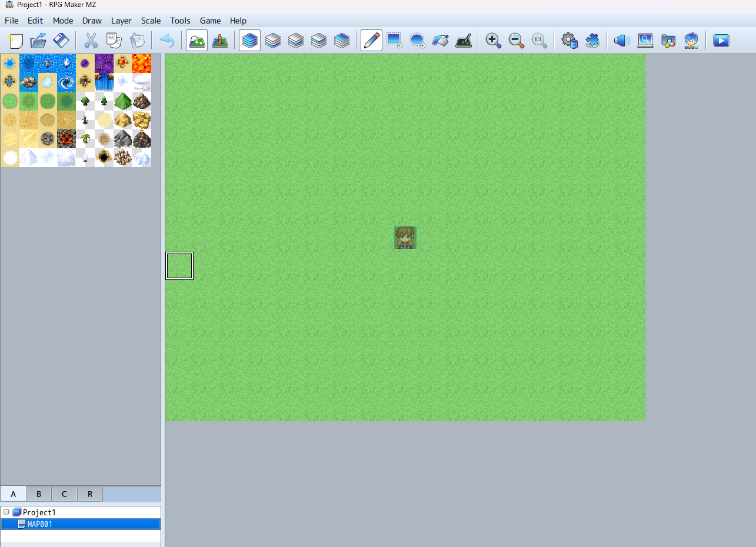Image resolution: width=756 pixels, height=547 pixels.
Task: Zoom out of the map
Action: coord(516,41)
